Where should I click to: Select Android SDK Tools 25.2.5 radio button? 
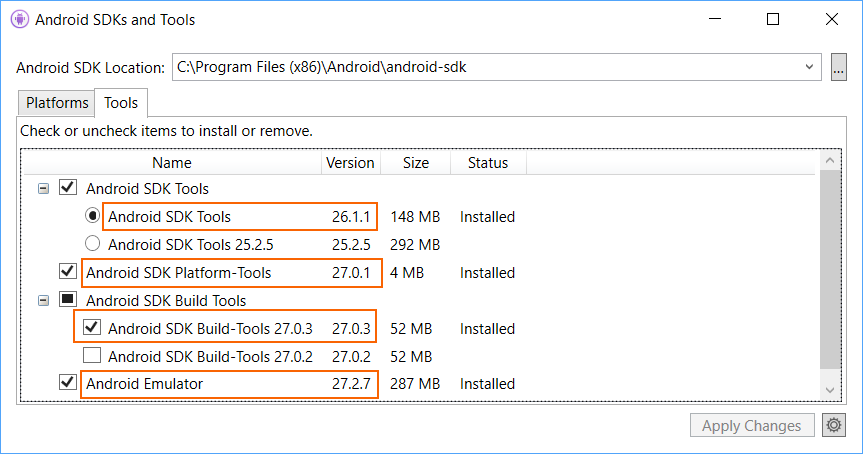(x=92, y=243)
